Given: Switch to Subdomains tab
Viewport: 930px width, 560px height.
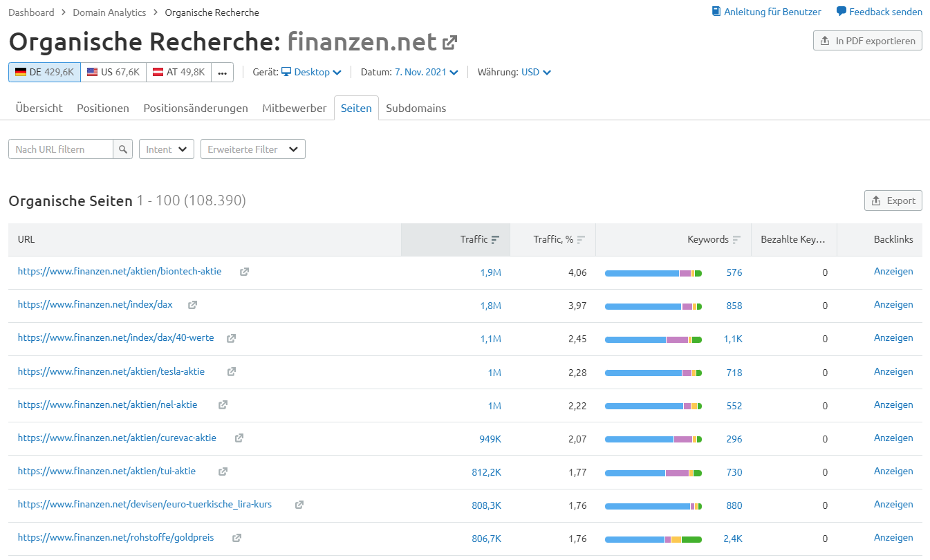Looking at the screenshot, I should coord(416,108).
